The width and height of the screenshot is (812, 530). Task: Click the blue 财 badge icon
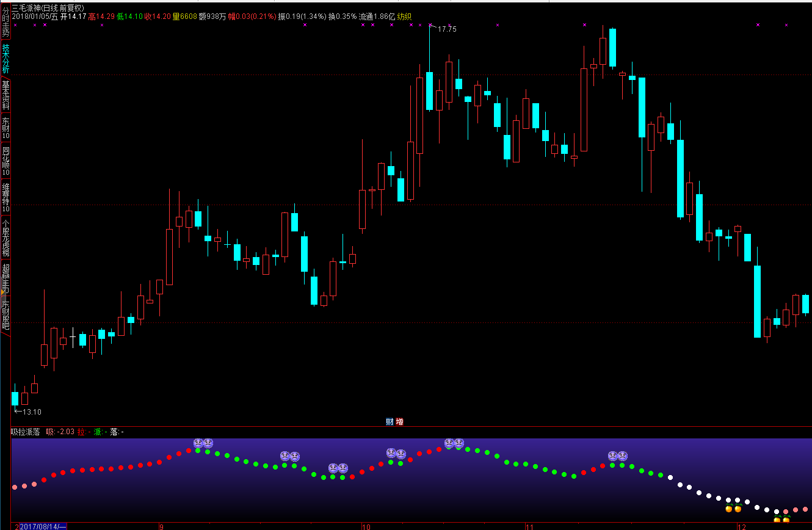pyautogui.click(x=390, y=421)
